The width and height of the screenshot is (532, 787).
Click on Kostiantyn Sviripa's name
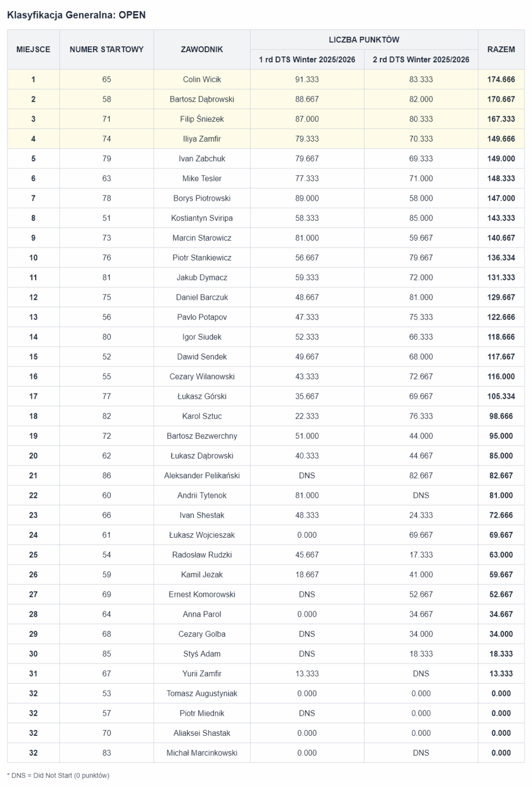point(202,218)
